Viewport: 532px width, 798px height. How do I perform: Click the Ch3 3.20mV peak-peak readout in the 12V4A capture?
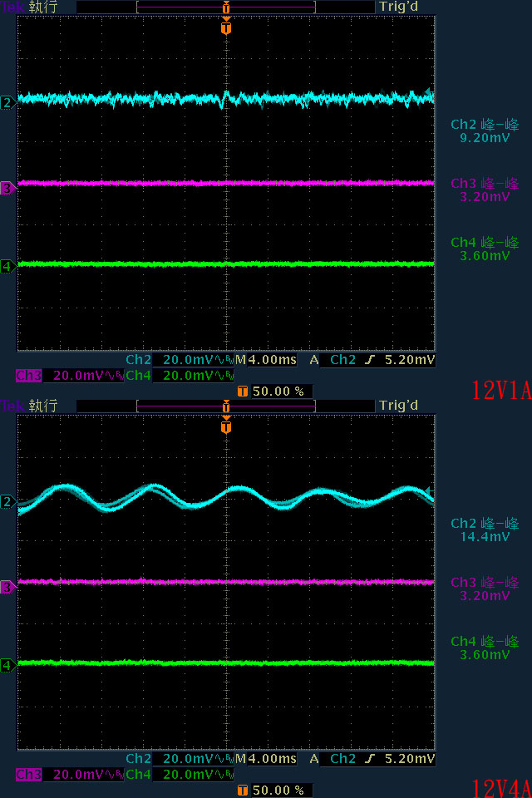[485, 595]
